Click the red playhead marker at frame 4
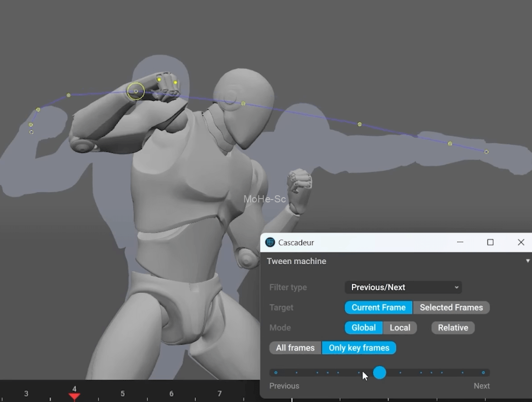 click(74, 396)
